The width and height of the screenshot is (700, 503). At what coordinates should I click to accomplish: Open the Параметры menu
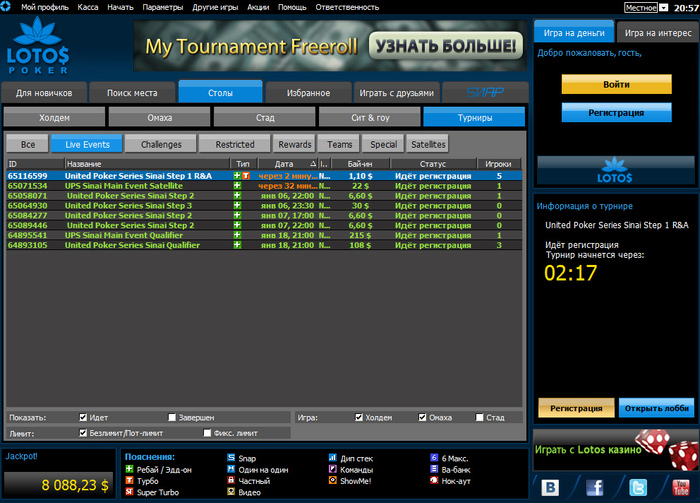[163, 7]
